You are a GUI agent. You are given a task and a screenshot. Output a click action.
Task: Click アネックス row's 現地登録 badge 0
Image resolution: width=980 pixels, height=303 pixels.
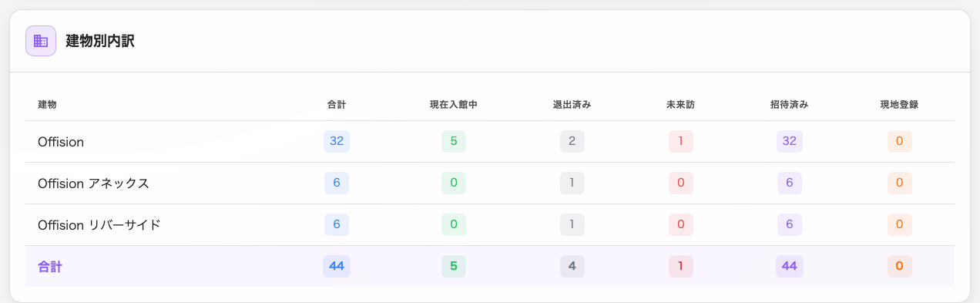click(x=899, y=183)
